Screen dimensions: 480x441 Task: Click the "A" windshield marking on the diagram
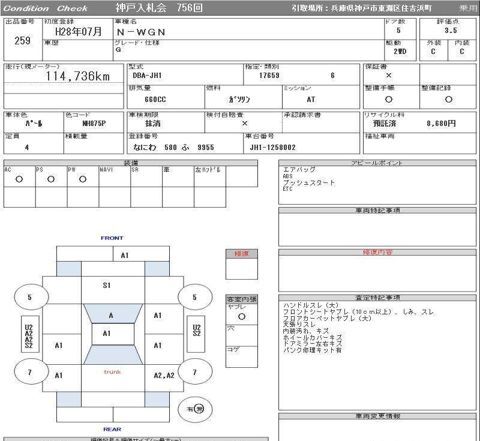(x=111, y=315)
